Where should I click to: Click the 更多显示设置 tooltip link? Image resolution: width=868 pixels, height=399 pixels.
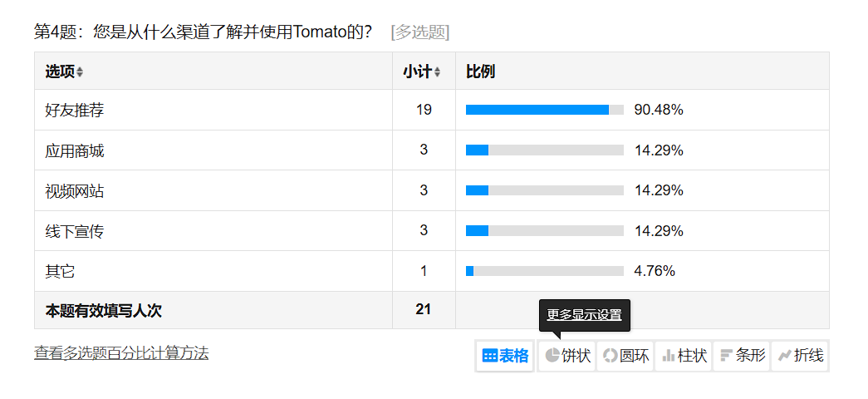click(584, 315)
